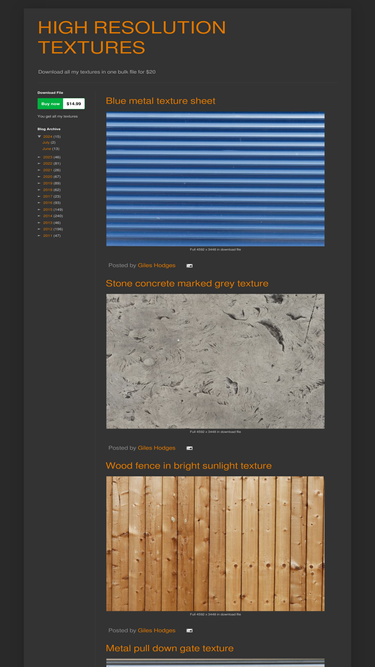Open the 2011 archive year link
Screen dimensions: 375x667
tap(48, 236)
